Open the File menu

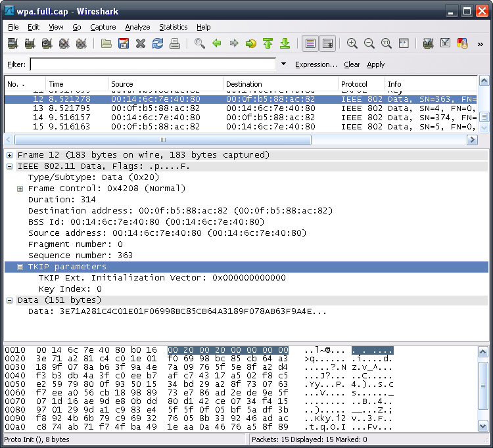point(13,27)
